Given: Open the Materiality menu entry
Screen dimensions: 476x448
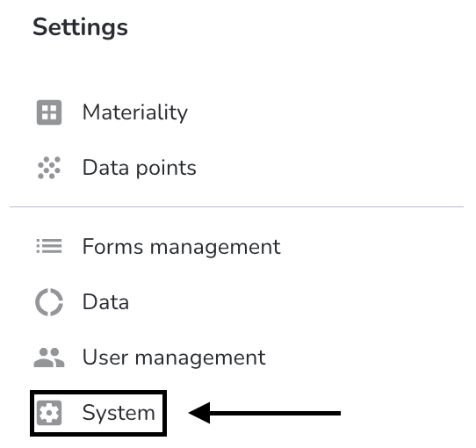Looking at the screenshot, I should (x=135, y=112).
